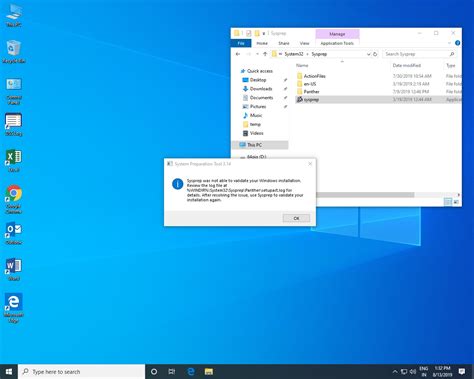Select sysprep application file
The width and height of the screenshot is (474, 379).
(x=378, y=99)
